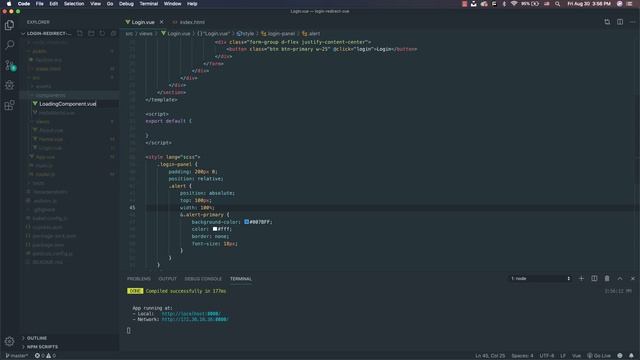Click LF end-of-line selector
Viewport: 640px width, 360px height.
click(x=563, y=356)
